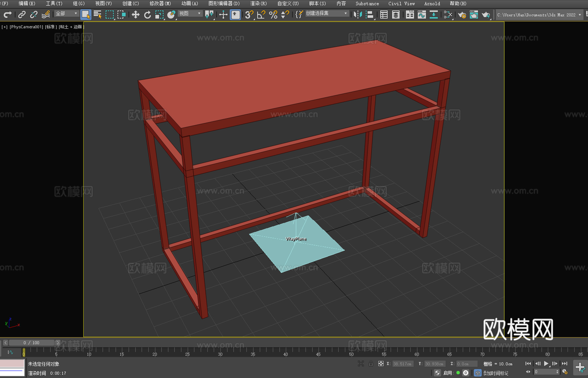Open reference coordinate dropdown 视图
Viewport: 588px width, 378px height.
[190, 13]
